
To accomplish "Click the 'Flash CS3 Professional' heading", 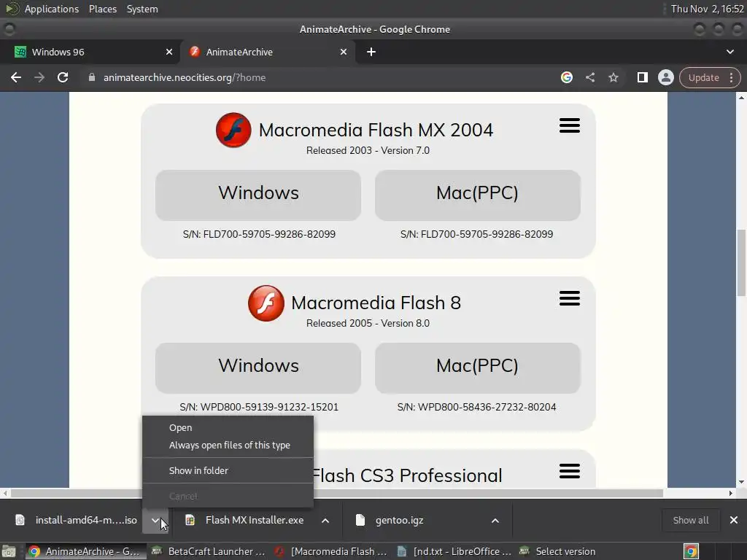I will [408, 475].
